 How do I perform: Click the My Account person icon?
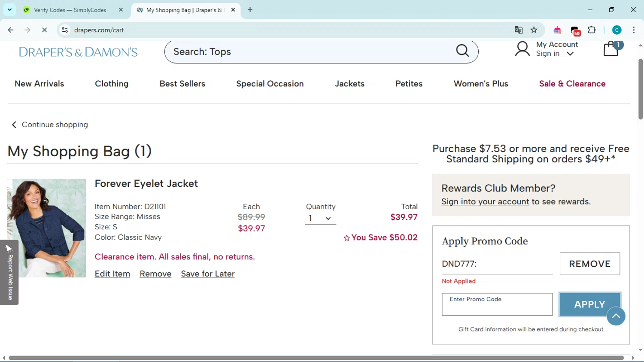click(522, 49)
